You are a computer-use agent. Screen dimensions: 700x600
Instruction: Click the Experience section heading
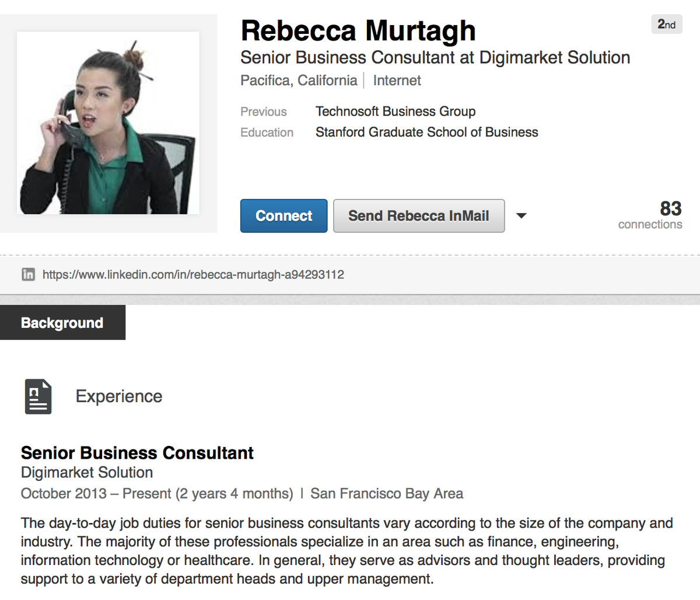pos(119,396)
